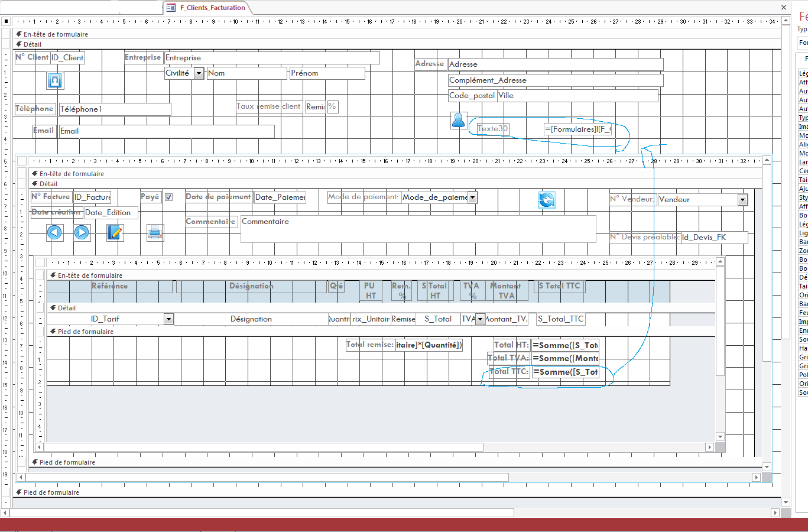Click the top Détail section bar
808x532 pixels.
(x=397, y=44)
